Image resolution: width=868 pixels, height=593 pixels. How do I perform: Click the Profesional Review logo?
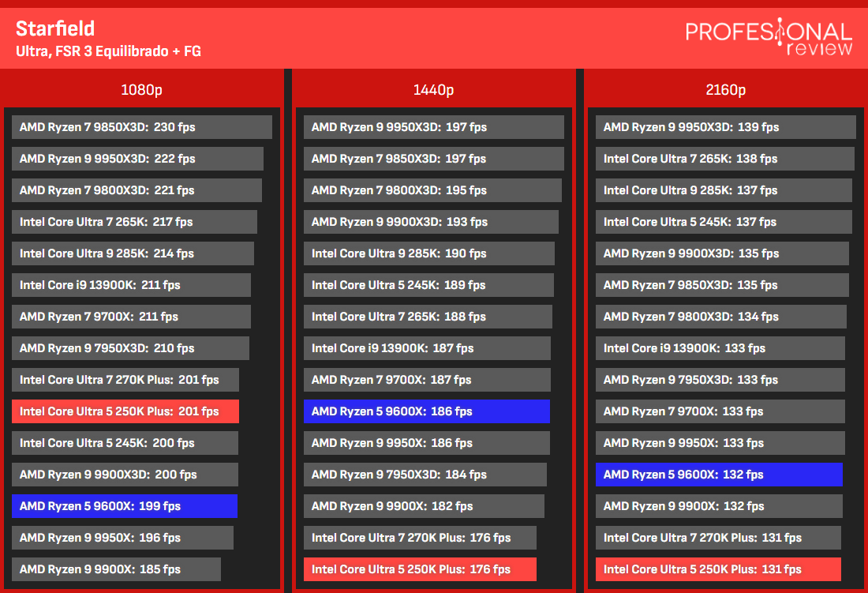[769, 37]
